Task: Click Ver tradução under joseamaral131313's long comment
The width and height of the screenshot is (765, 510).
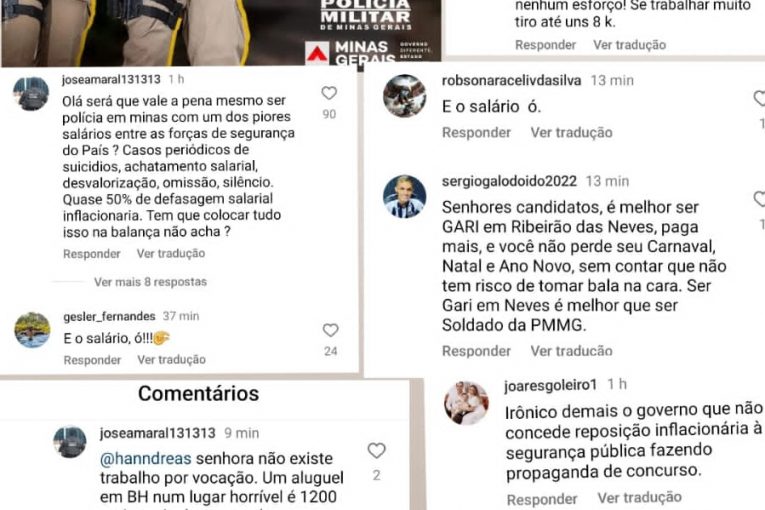Action: tap(171, 254)
